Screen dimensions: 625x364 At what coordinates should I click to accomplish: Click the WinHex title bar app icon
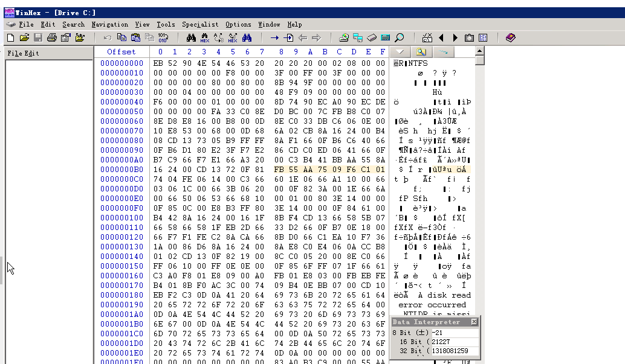9,13
